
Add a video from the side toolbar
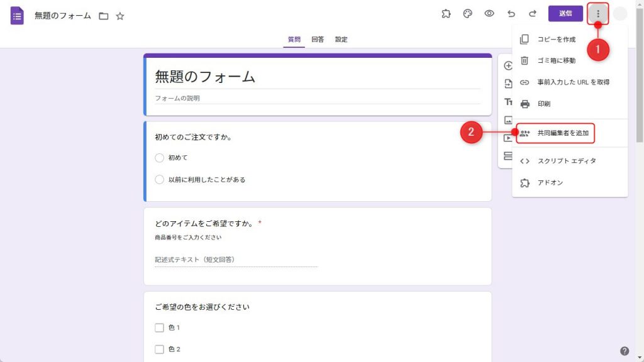[508, 138]
